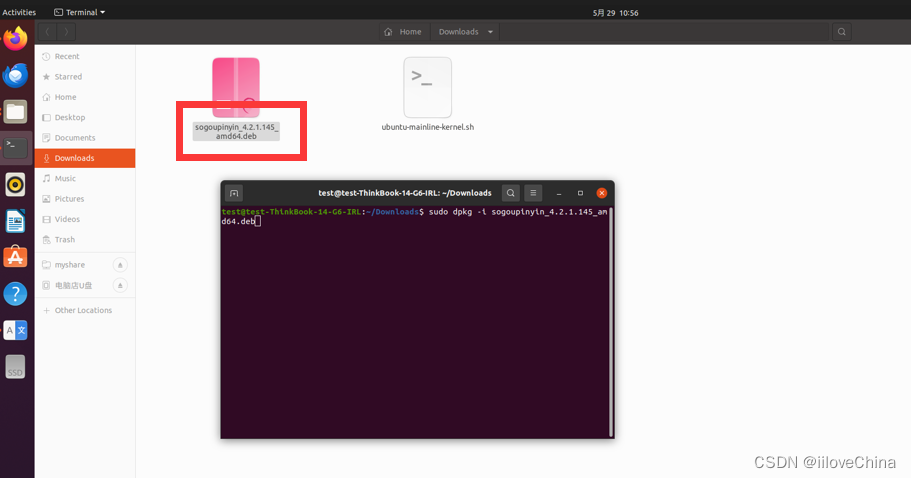This screenshot has height=478, width=911.
Task: Open Ubuntu Software store icon
Action: [x=16, y=257]
